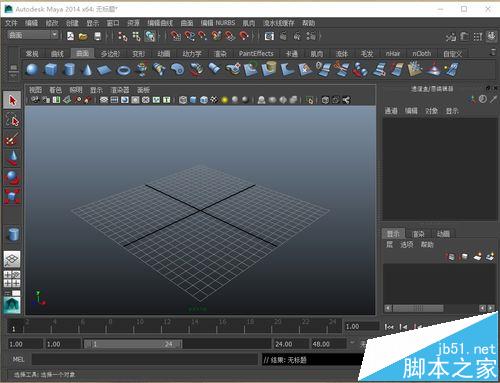The image size is (500, 383).
Task: Click the MEL command line input field
Action: click(x=145, y=359)
